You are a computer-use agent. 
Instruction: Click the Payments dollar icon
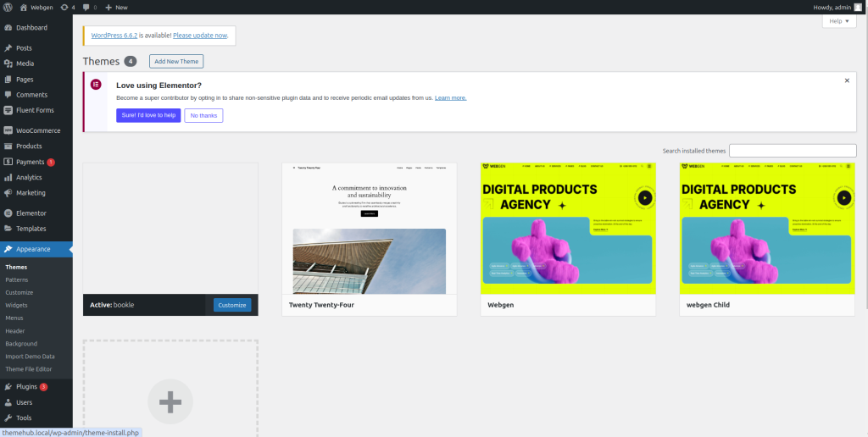(x=8, y=162)
